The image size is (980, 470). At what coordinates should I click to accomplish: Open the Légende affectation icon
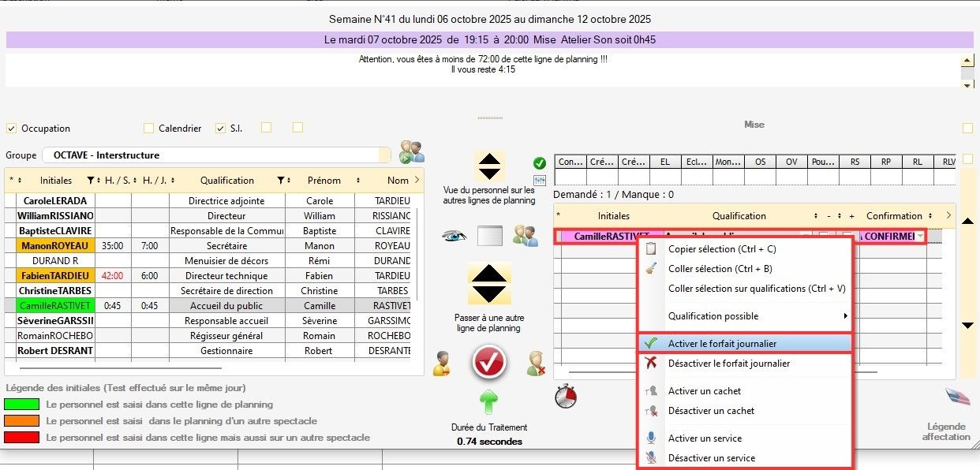[956, 397]
